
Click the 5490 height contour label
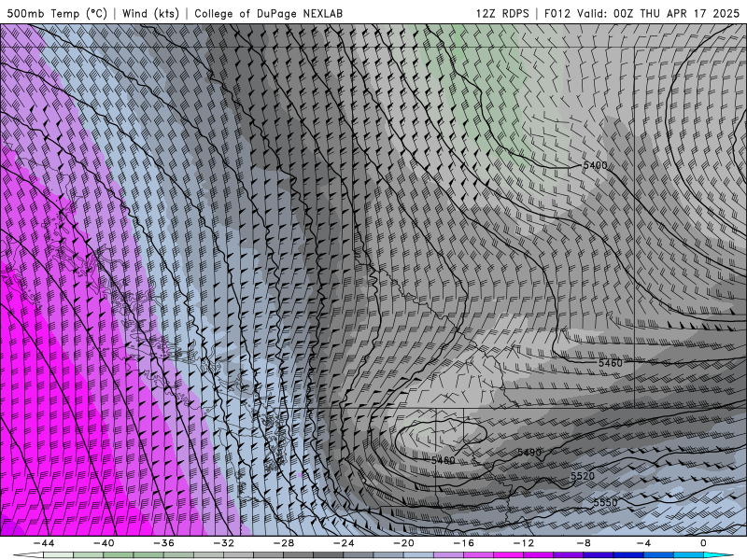pos(529,453)
